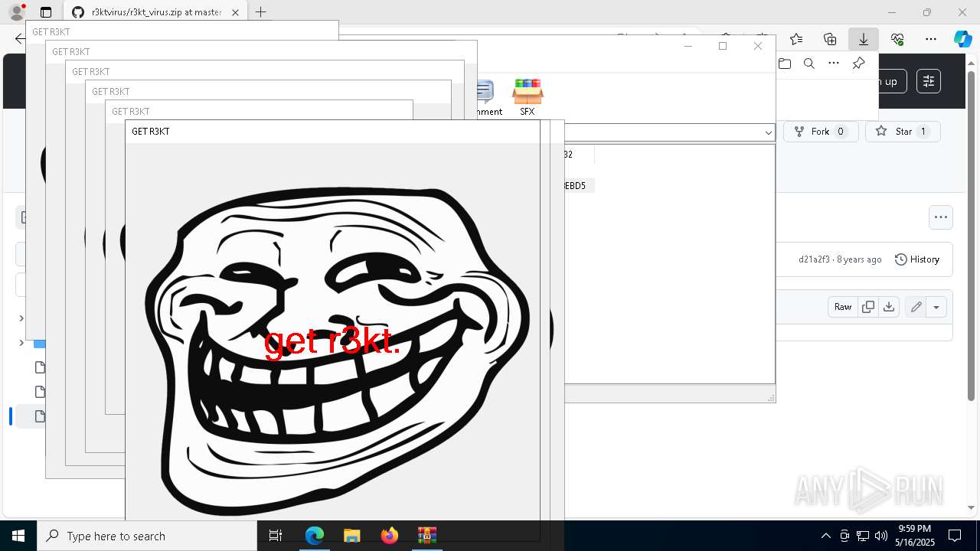Open Edge Favorites star-list icon
This screenshot has width=980, height=551.
(x=796, y=39)
